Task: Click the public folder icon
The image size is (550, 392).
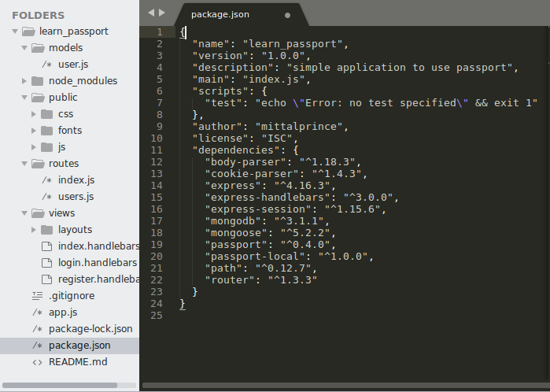Action: 38,98
